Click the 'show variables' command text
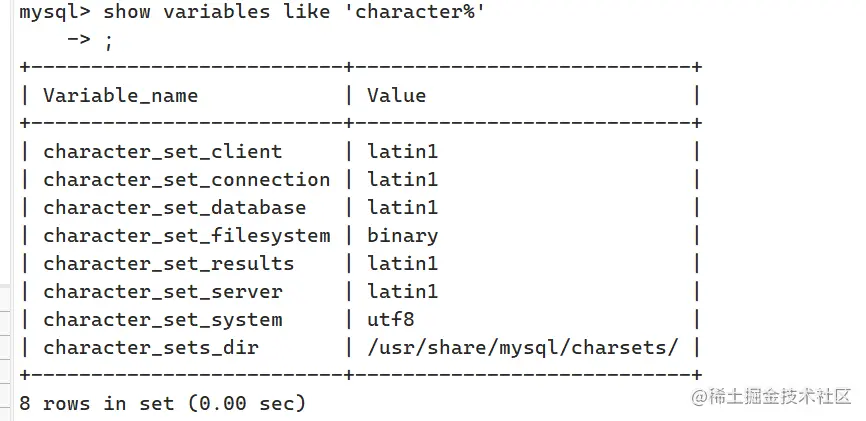Screen dimensions: 866x421 186,12
